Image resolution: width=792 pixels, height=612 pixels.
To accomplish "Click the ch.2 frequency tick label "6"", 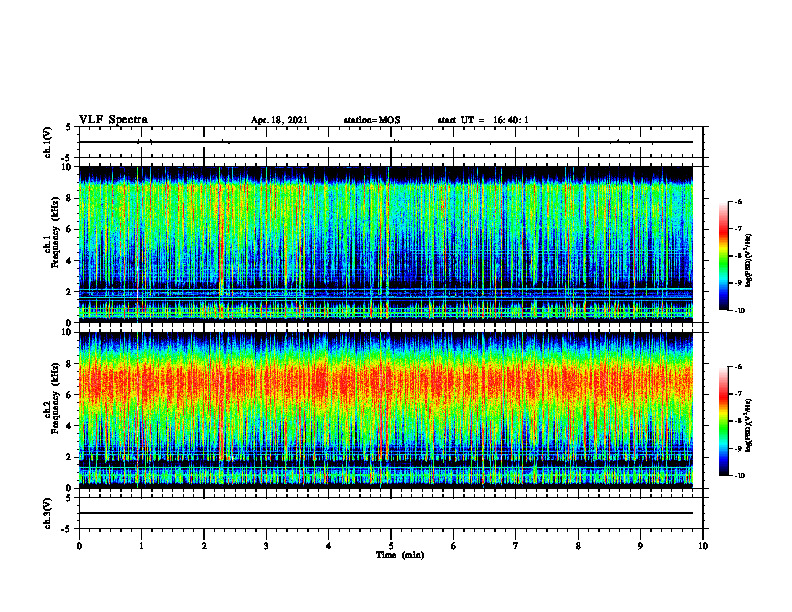I will (x=70, y=395).
